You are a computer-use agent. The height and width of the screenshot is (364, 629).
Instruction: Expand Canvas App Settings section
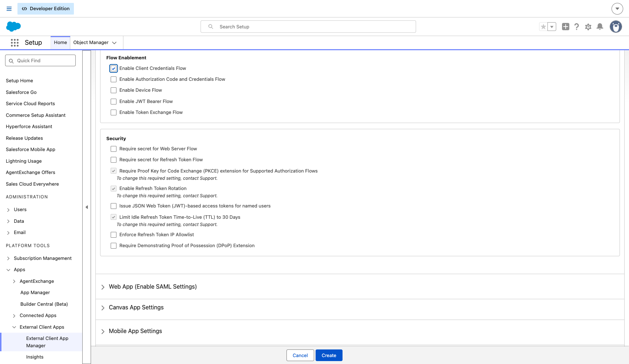click(x=103, y=308)
